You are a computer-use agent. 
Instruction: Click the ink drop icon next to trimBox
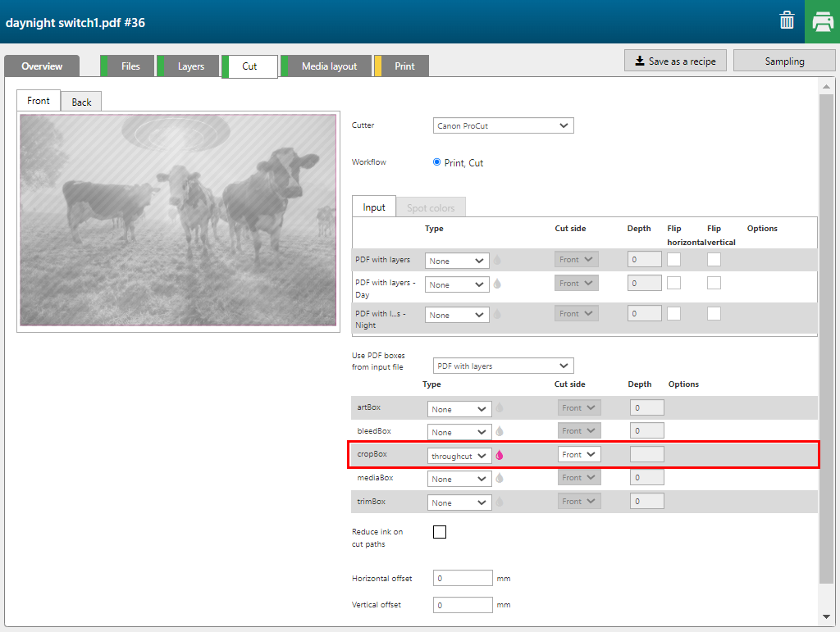500,502
